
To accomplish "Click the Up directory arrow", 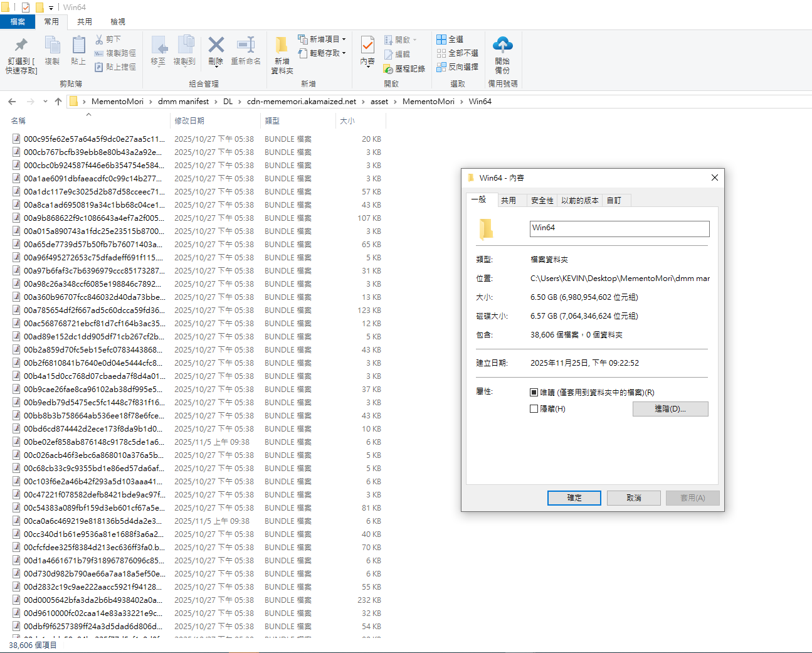I will tap(58, 102).
